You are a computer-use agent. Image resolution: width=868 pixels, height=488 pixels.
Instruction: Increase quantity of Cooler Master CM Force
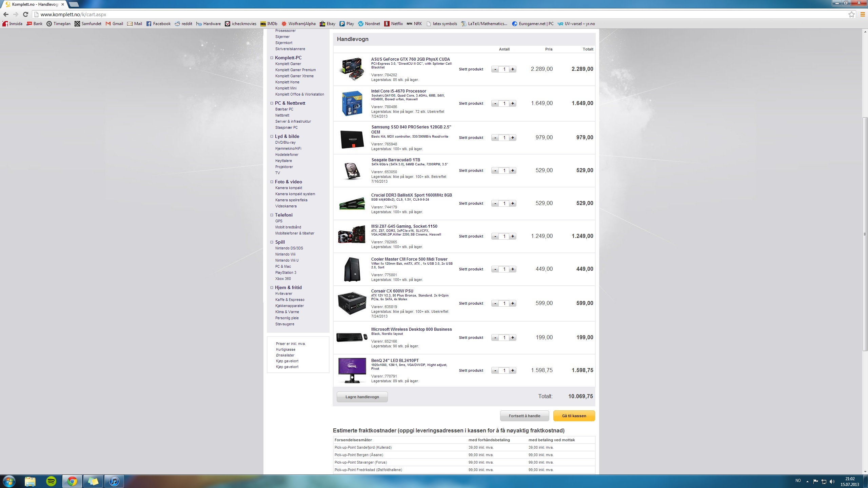click(513, 269)
